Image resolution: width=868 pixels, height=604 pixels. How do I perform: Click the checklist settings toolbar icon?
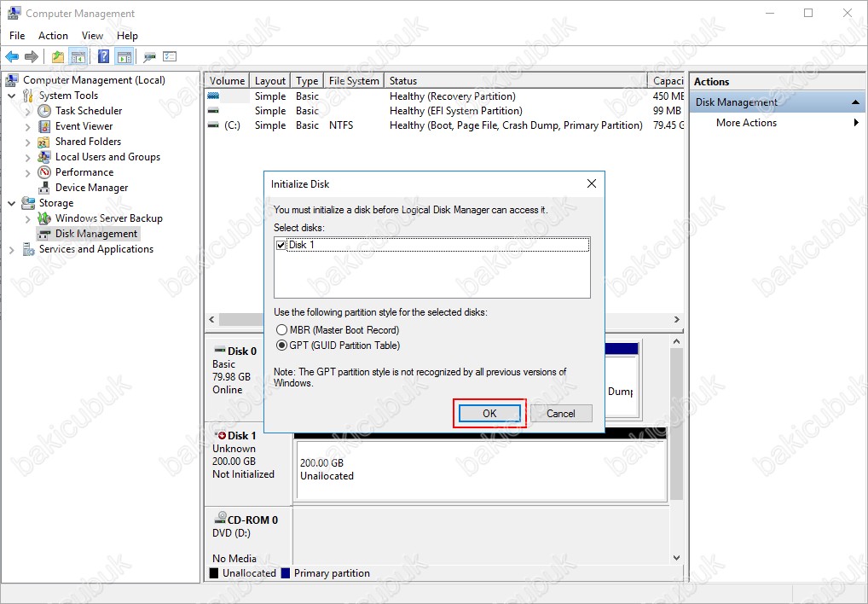tap(170, 56)
